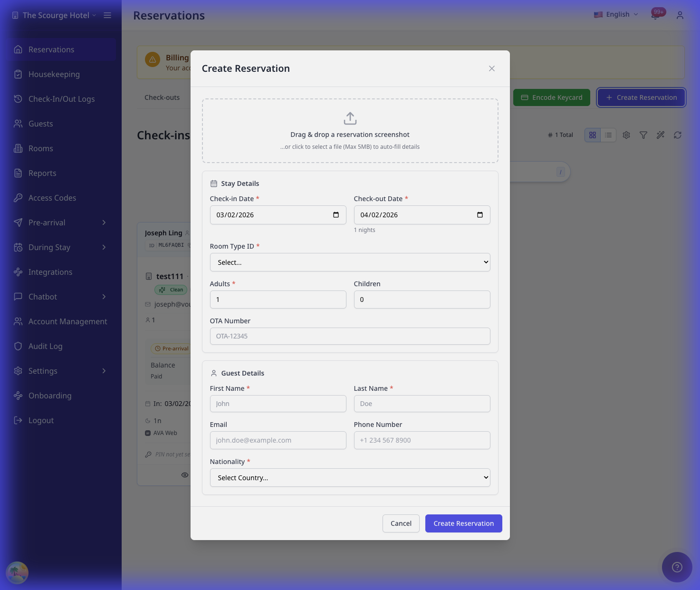The image size is (700, 590).
Task: Click the user profile icon top right
Action: pyautogui.click(x=680, y=15)
